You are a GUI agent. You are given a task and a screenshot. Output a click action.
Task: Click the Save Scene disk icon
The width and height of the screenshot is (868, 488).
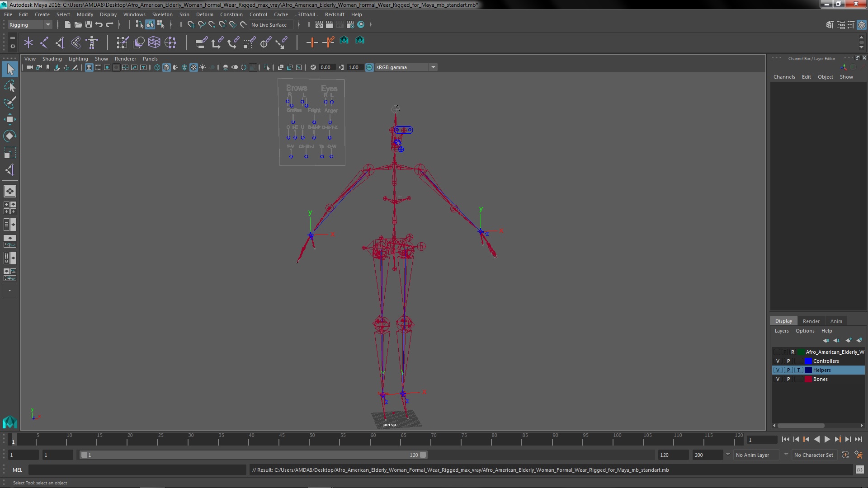coord(88,24)
